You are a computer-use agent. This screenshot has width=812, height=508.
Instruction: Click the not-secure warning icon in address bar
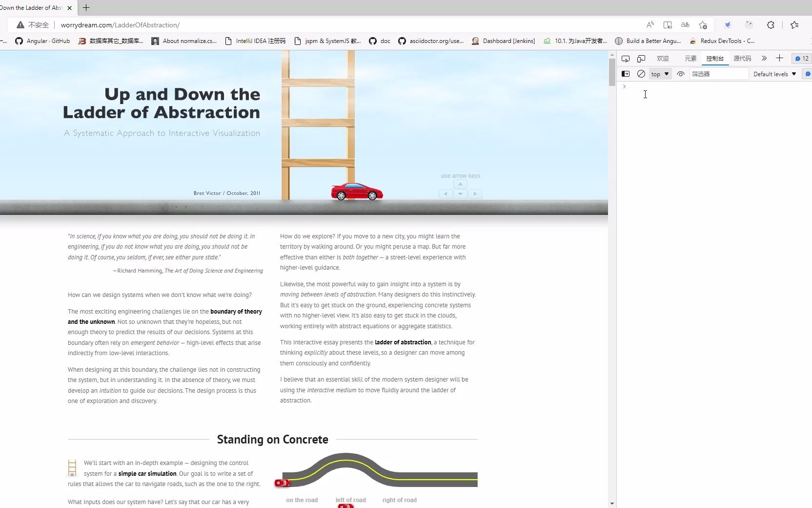point(20,25)
